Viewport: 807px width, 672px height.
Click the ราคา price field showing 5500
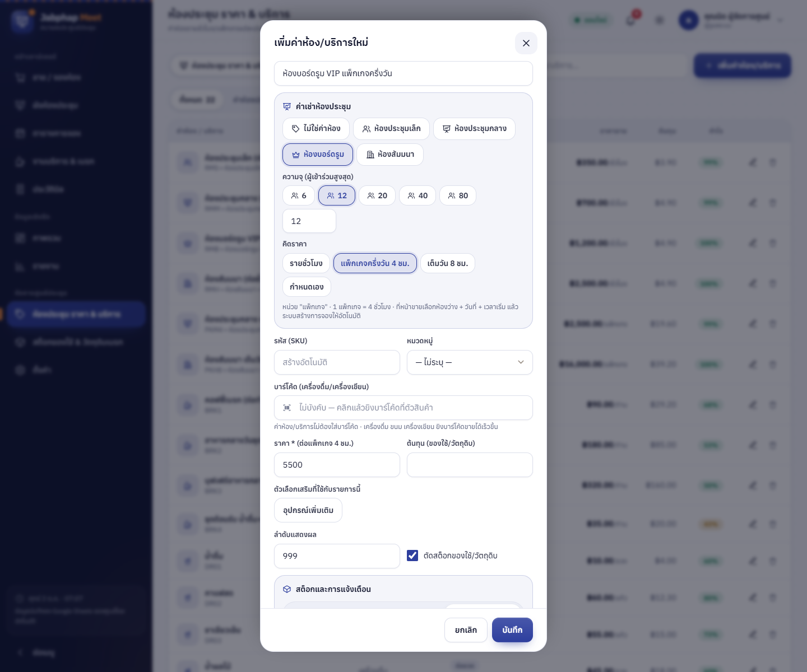point(337,465)
